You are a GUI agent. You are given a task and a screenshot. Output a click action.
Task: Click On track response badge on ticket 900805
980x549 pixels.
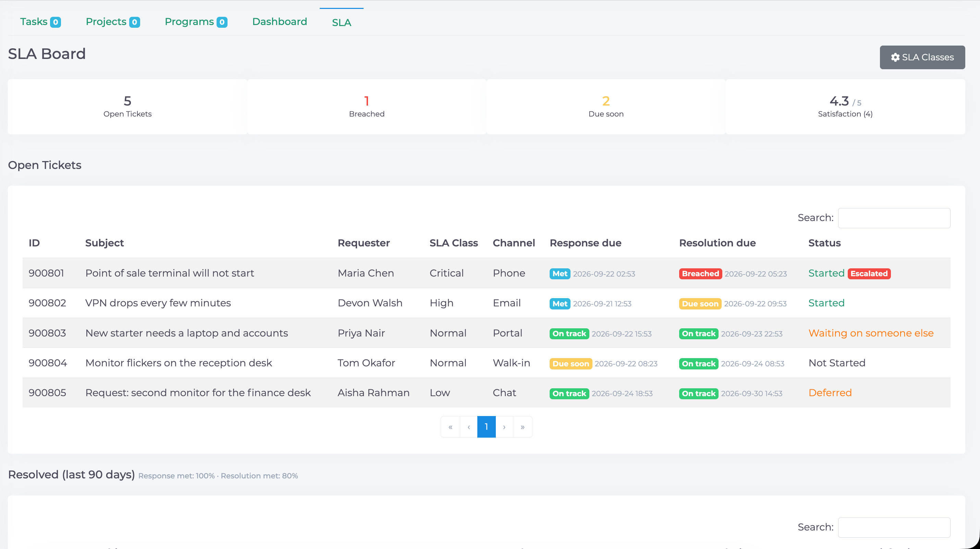pyautogui.click(x=569, y=393)
